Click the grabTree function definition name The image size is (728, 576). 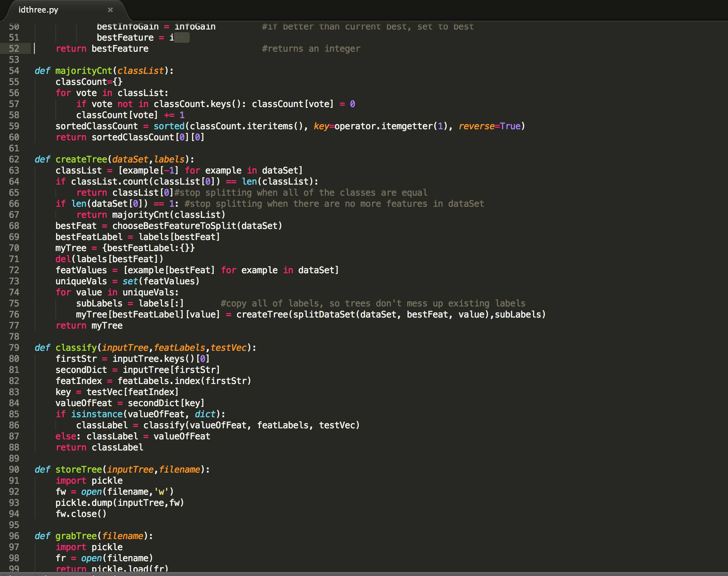coord(76,536)
